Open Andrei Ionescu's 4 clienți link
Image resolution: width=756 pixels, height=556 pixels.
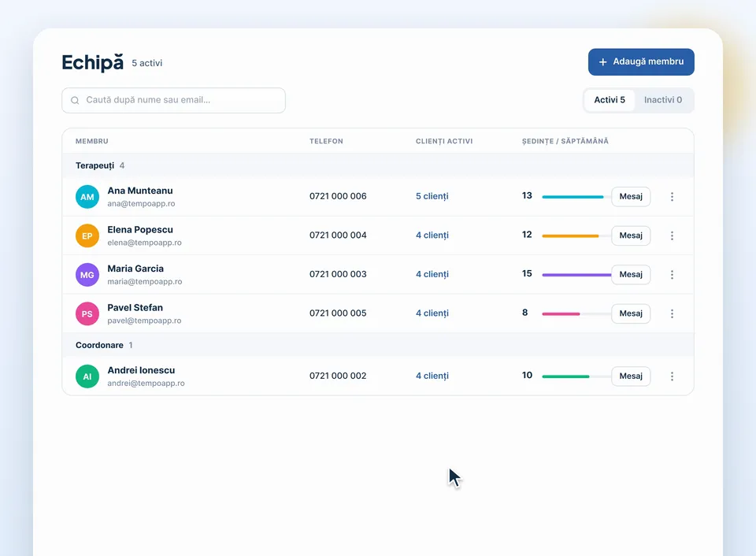(432, 376)
